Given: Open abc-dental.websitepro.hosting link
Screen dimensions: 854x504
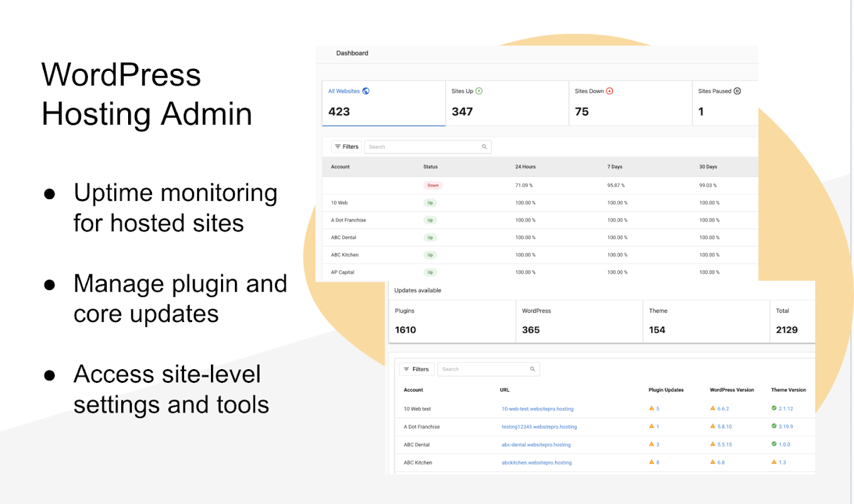Looking at the screenshot, I should [x=536, y=445].
